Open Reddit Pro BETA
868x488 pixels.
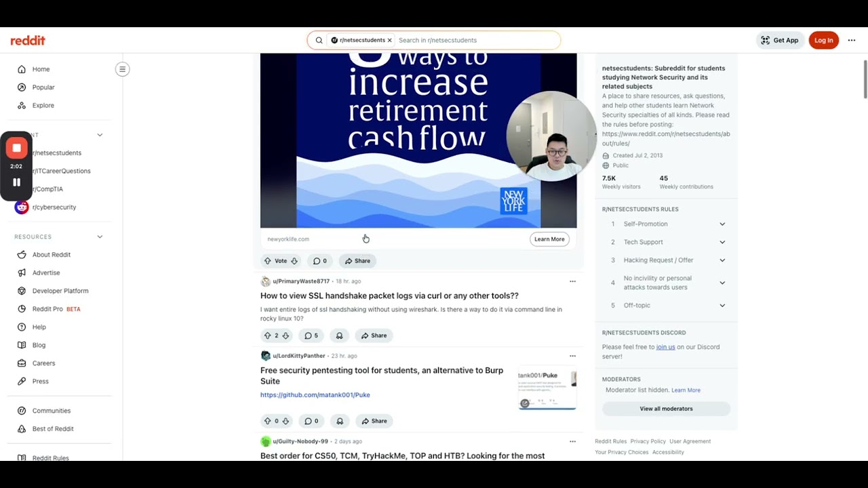click(56, 309)
